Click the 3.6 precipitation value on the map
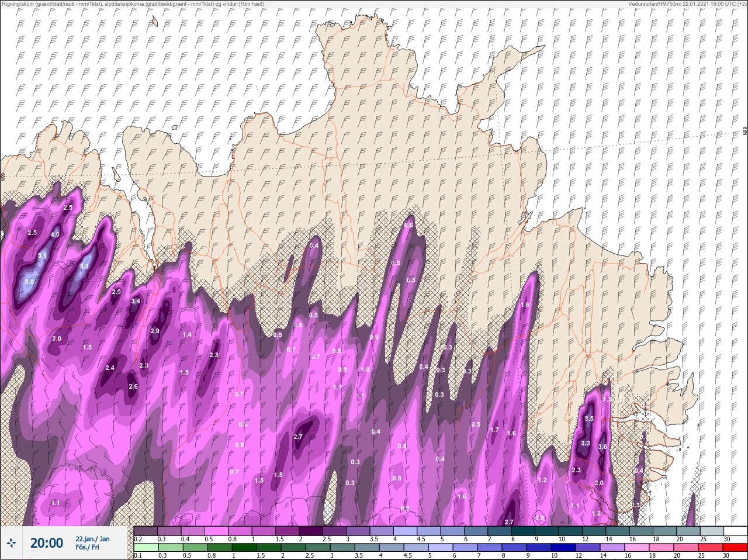 [603, 447]
